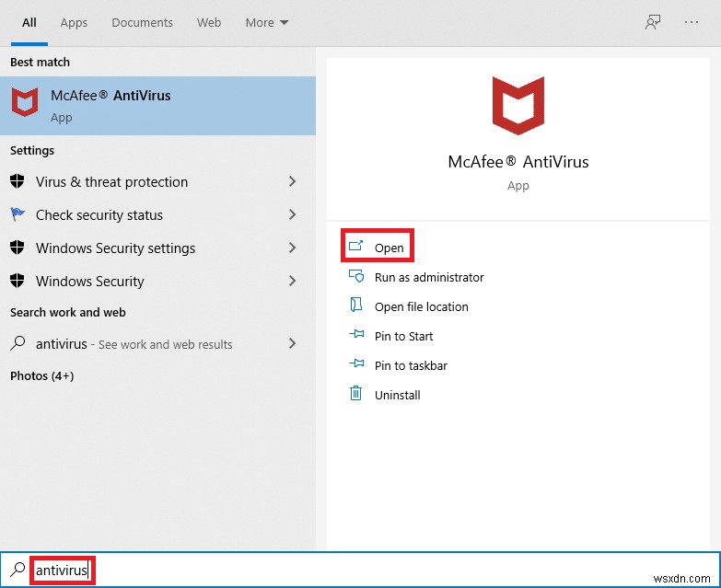Open the Windows Security result
Viewport: 721px width, 588px height.
coord(157,281)
